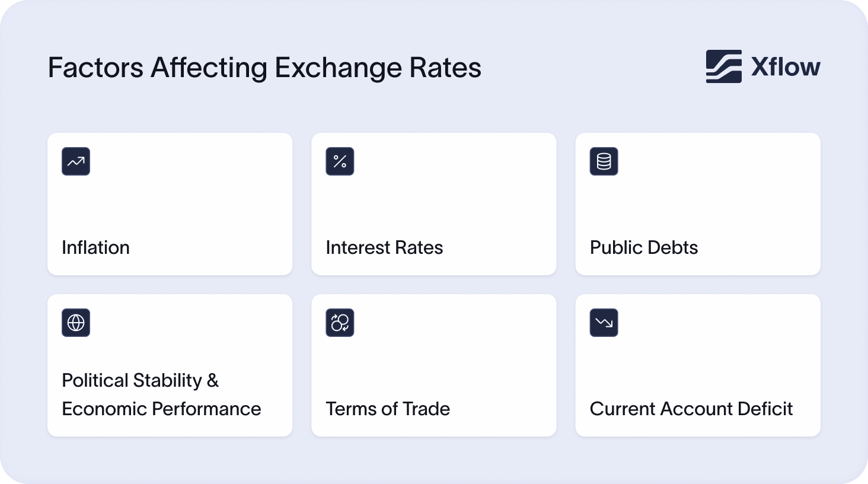Click the percent icon for Interest Rates

coord(340,161)
